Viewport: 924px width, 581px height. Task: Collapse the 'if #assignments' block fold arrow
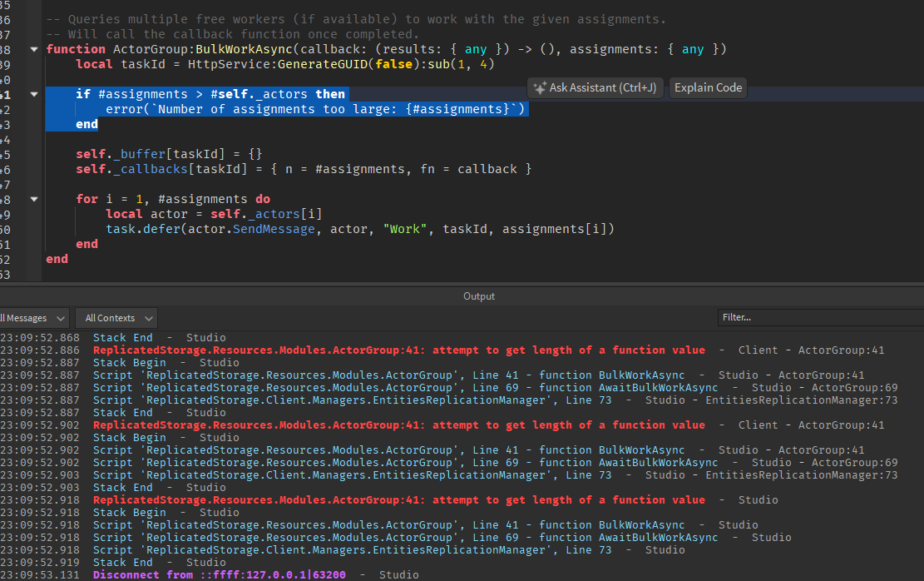point(34,94)
